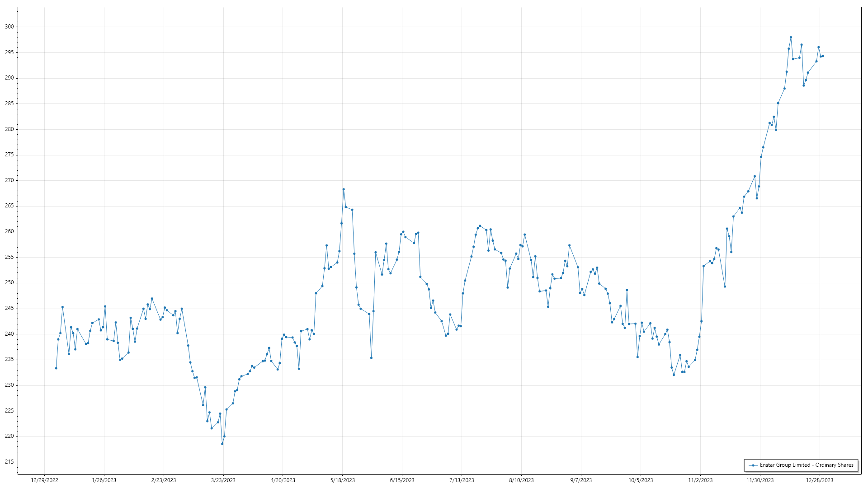Select the 1/26/2023 date axis label

click(x=104, y=480)
